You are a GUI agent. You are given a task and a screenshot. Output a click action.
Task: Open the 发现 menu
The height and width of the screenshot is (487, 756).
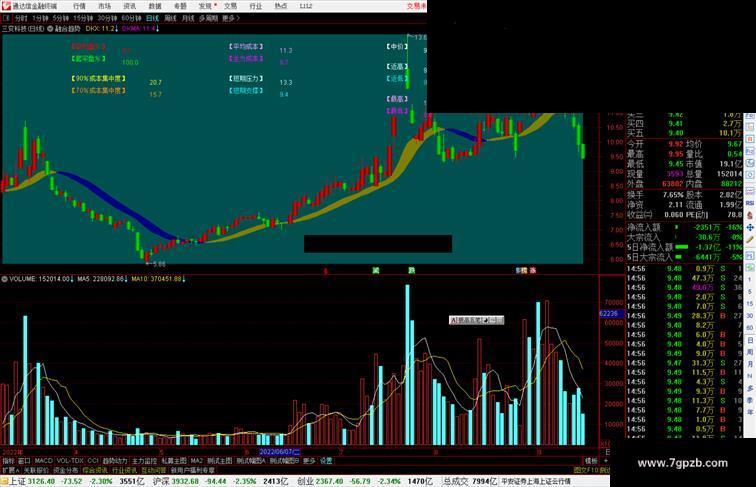click(205, 6)
